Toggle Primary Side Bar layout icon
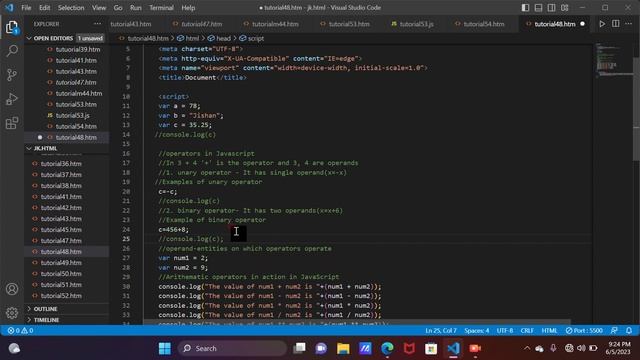 point(525,8)
